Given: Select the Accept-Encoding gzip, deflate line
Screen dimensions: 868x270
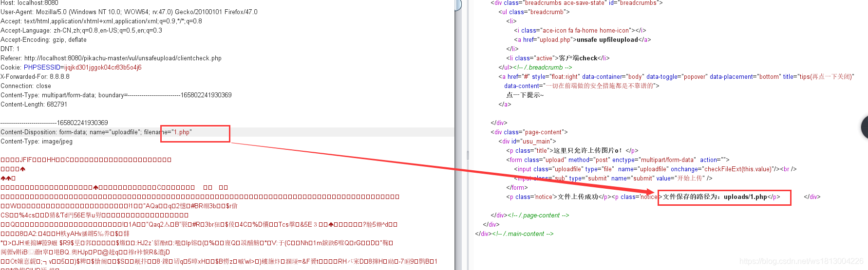Looking at the screenshot, I should pos(44,39).
